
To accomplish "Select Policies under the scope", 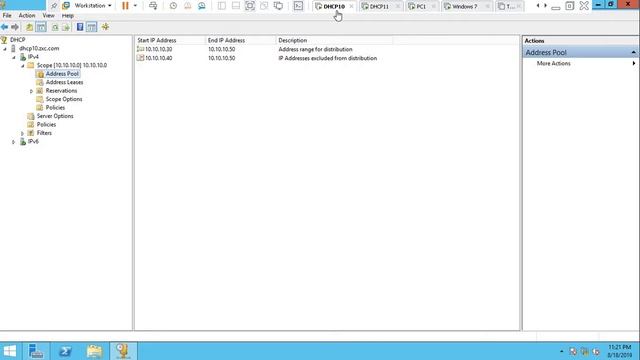I will click(x=55, y=108).
